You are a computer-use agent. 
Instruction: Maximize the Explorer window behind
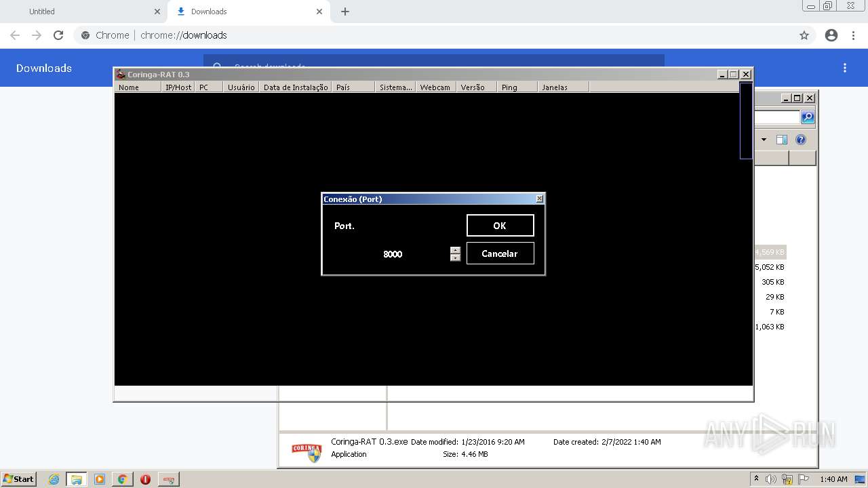[798, 98]
